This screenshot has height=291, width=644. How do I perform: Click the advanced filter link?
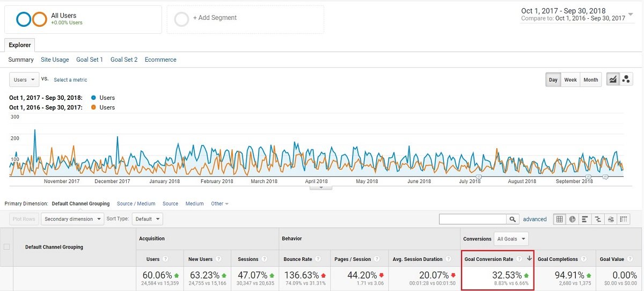coord(535,219)
